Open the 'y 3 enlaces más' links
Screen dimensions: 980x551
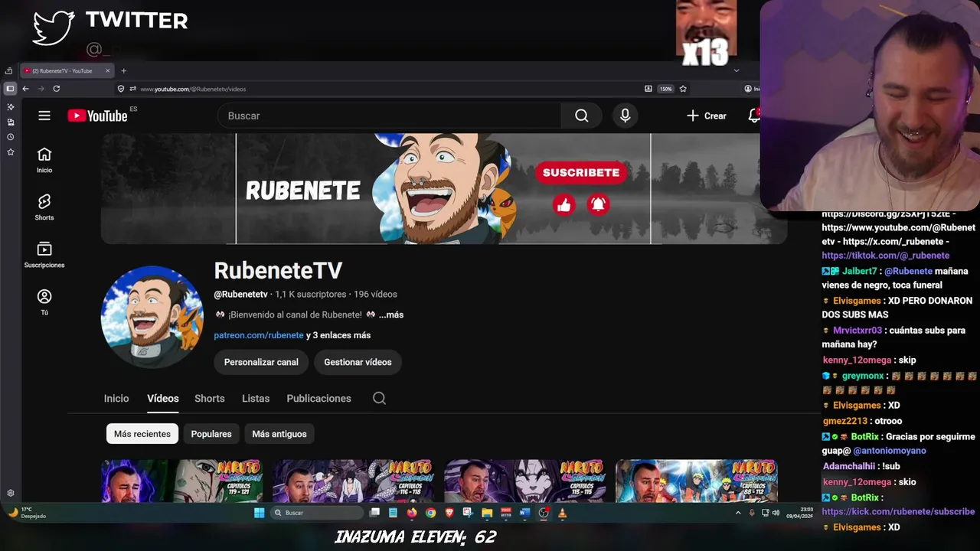338,335
